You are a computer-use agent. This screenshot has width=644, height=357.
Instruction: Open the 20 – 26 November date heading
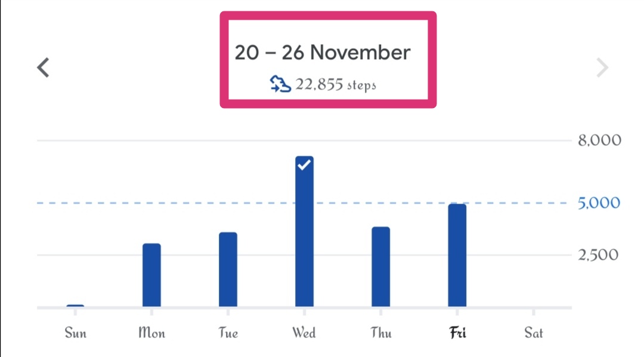323,53
